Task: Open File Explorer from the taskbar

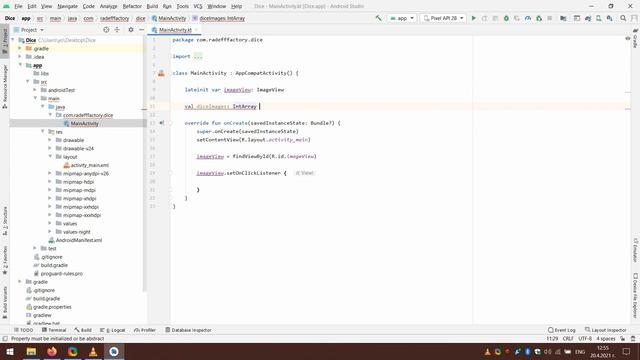Action: coord(31,351)
